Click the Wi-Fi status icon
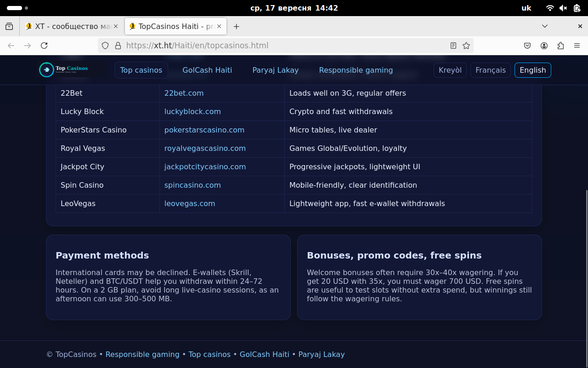The image size is (588, 368). tap(550, 8)
